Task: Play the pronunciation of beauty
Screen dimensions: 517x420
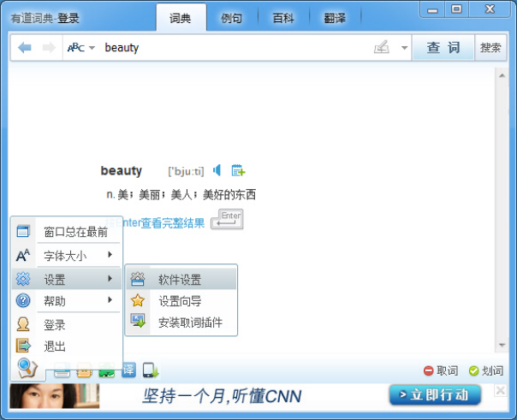Action: pyautogui.click(x=217, y=170)
